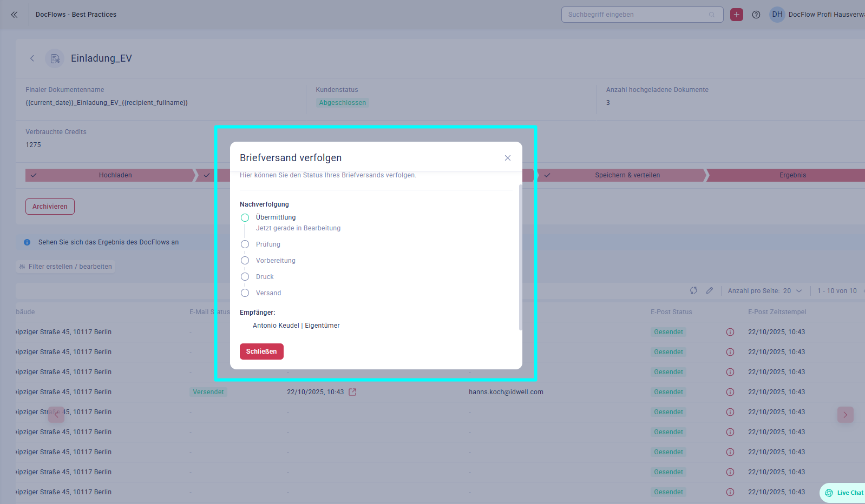Select the Übermittlung tracking step circle

tap(245, 217)
